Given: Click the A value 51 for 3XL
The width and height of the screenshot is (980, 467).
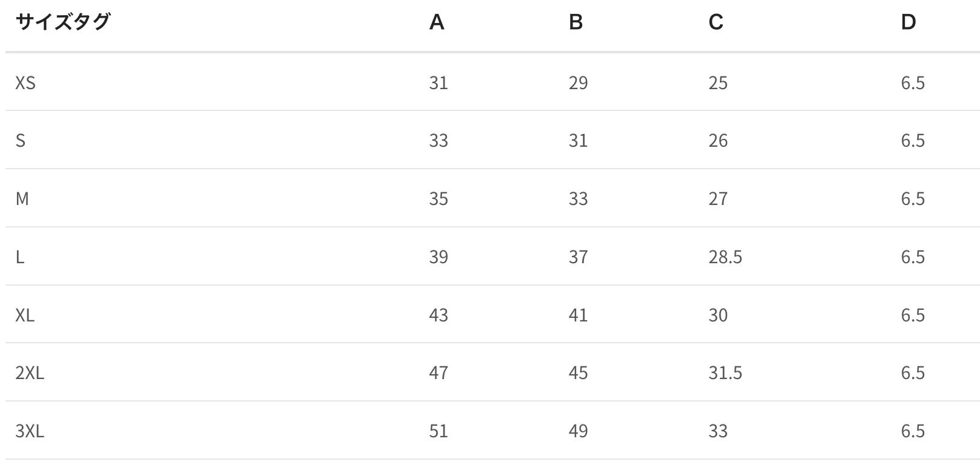Looking at the screenshot, I should click(438, 431).
